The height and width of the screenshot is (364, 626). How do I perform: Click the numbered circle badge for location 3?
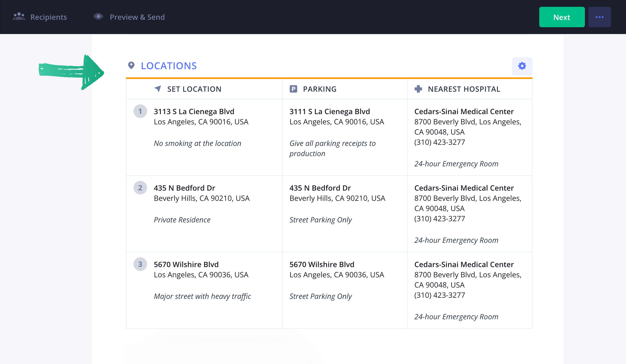(140, 264)
